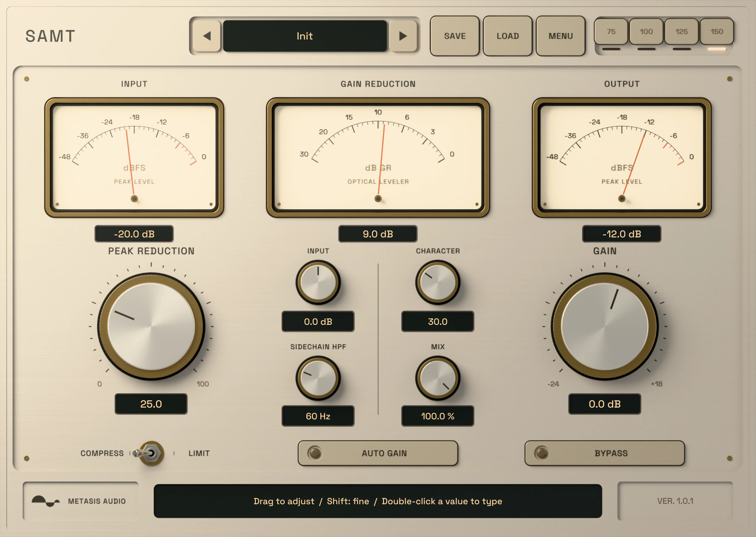The width and height of the screenshot is (756, 537).
Task: Set UI scale to 125
Action: [x=682, y=32]
